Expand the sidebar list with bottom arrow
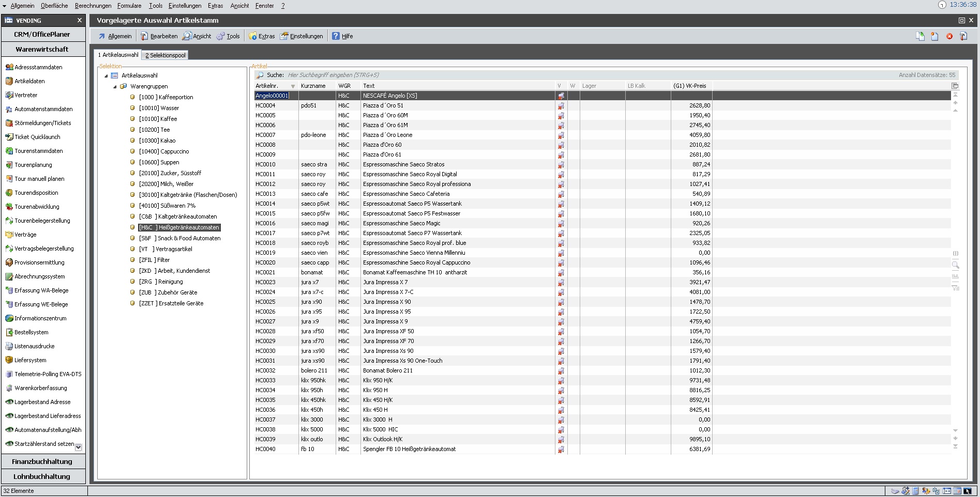 [79, 447]
